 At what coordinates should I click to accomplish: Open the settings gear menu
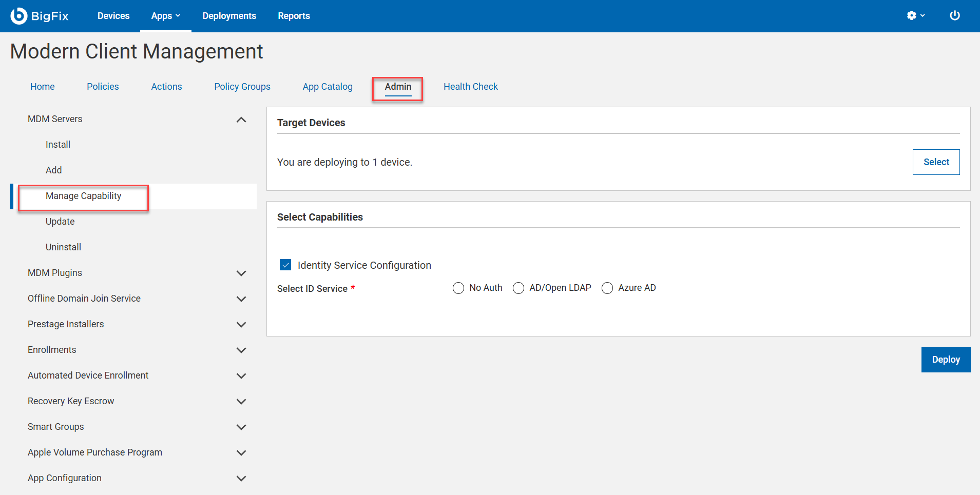[x=915, y=16]
